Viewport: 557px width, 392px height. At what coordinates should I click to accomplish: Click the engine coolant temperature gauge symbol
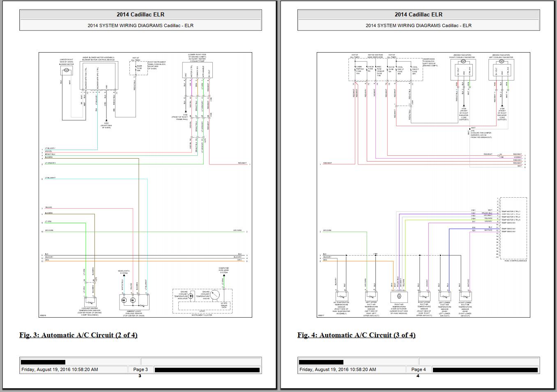pos(214,295)
